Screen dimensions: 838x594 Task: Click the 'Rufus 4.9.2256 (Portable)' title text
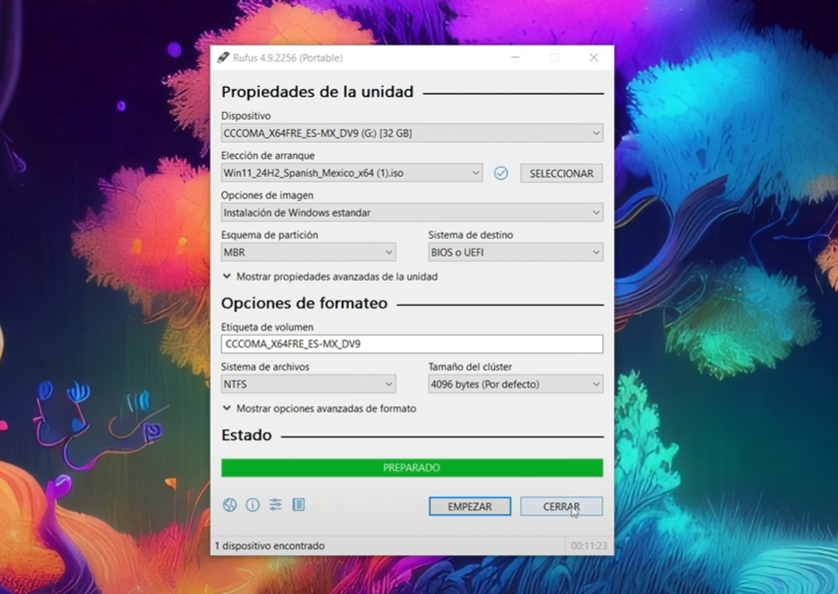[x=288, y=58]
